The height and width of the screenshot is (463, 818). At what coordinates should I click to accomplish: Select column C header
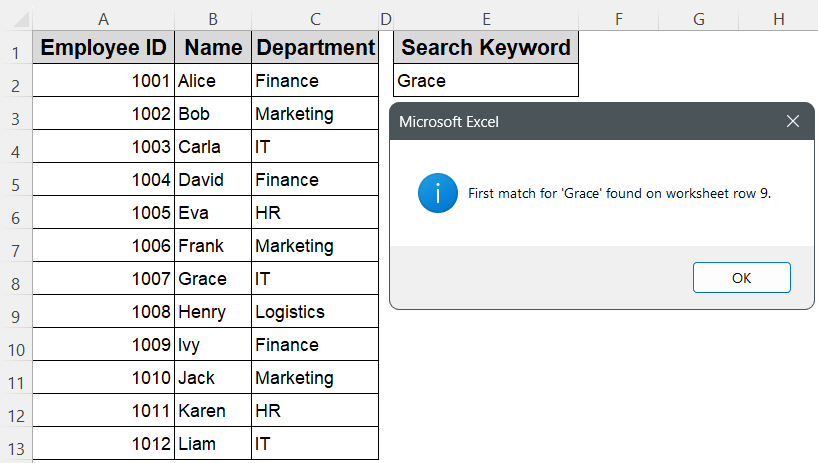(x=315, y=17)
